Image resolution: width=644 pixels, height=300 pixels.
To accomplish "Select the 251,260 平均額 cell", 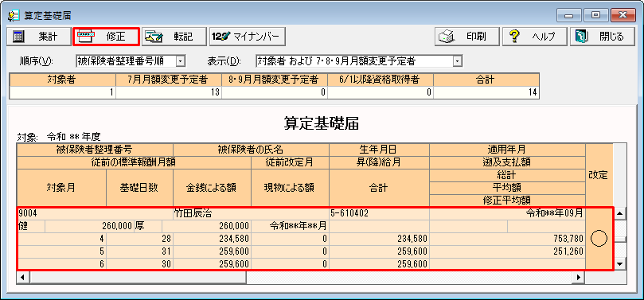I will (x=508, y=251).
